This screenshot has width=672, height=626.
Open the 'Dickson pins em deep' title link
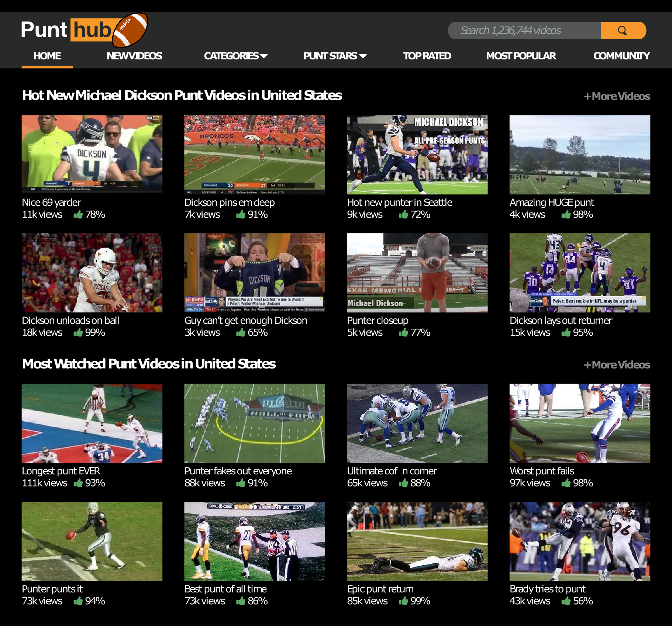230,203
